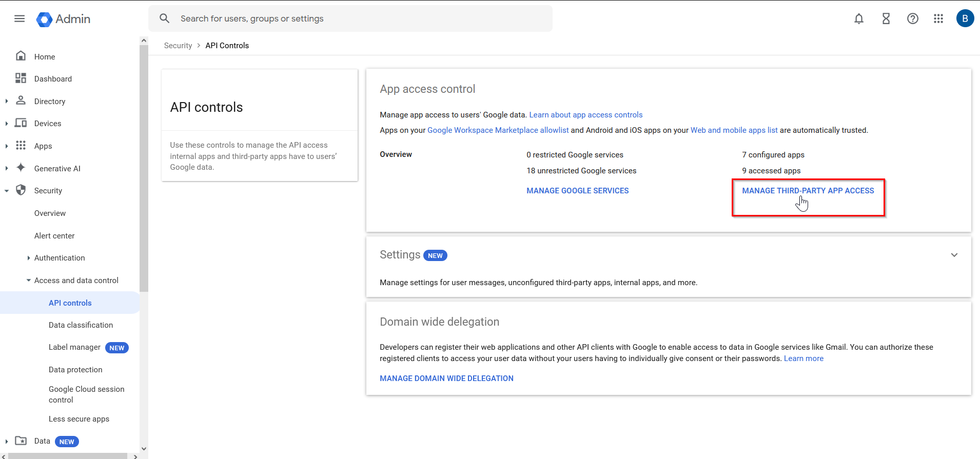Expand the Settings section chevron
This screenshot has width=980, height=459.
(954, 255)
